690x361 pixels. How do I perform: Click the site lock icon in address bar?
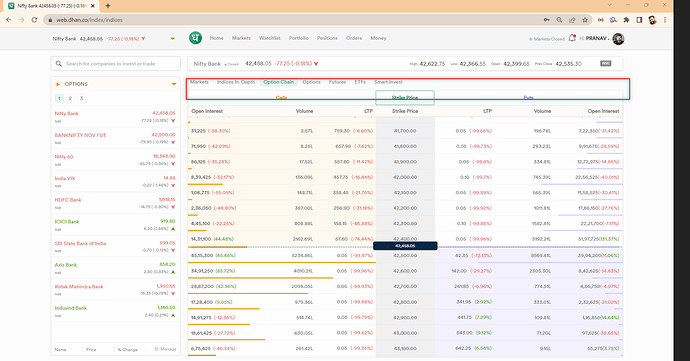pos(50,20)
